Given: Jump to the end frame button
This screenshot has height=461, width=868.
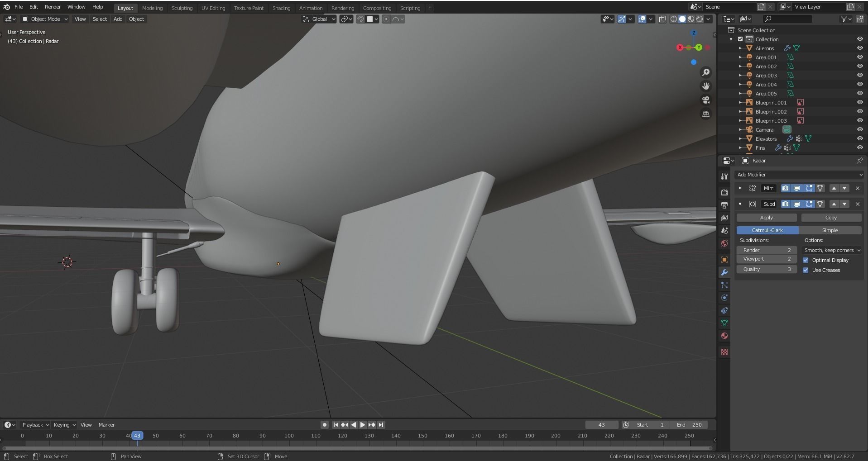Looking at the screenshot, I should coord(381,425).
